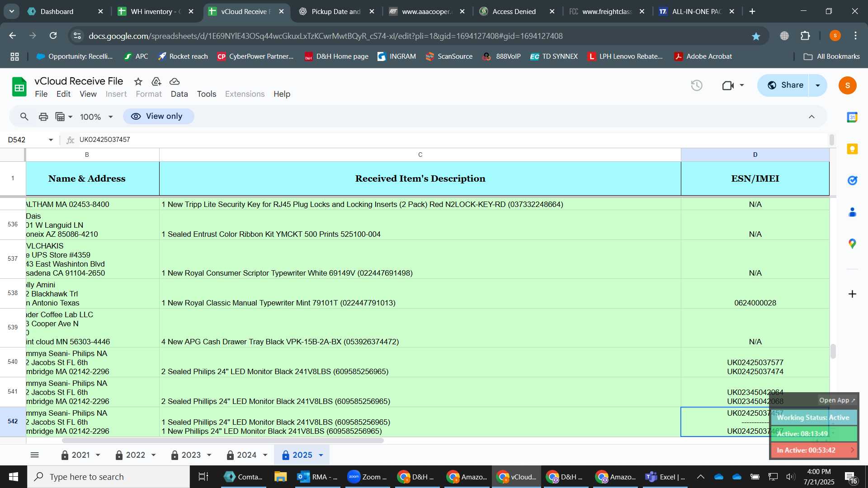Open the filter views dropdown
The width and height of the screenshot is (868, 488).
(64, 117)
